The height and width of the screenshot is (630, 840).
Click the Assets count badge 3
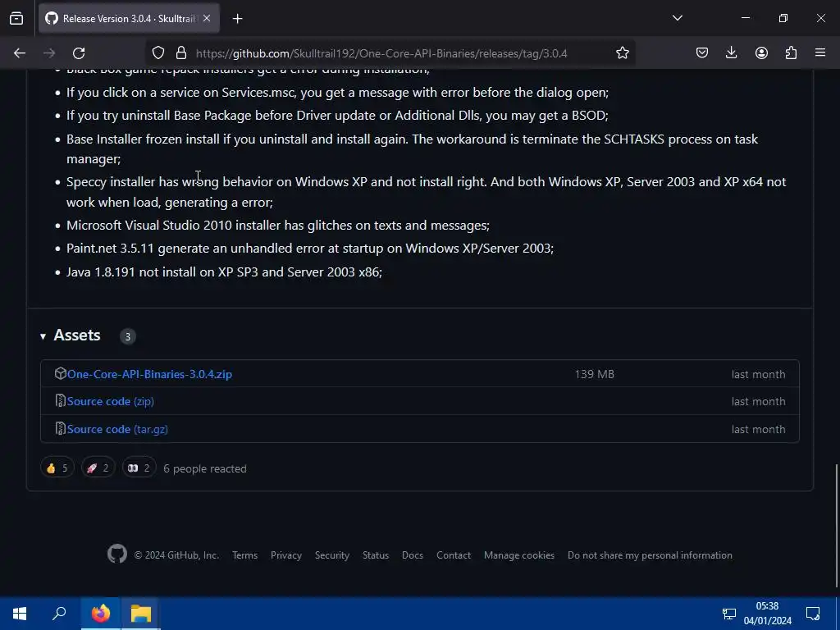tap(127, 336)
